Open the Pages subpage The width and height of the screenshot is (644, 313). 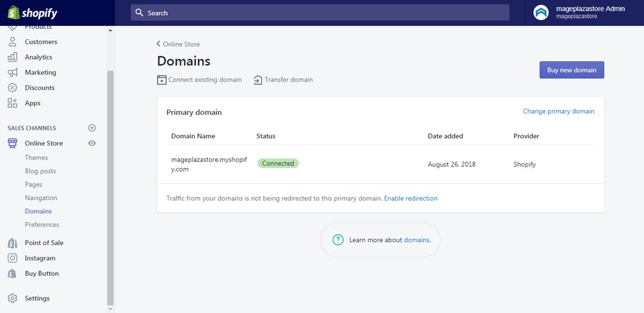coord(33,185)
